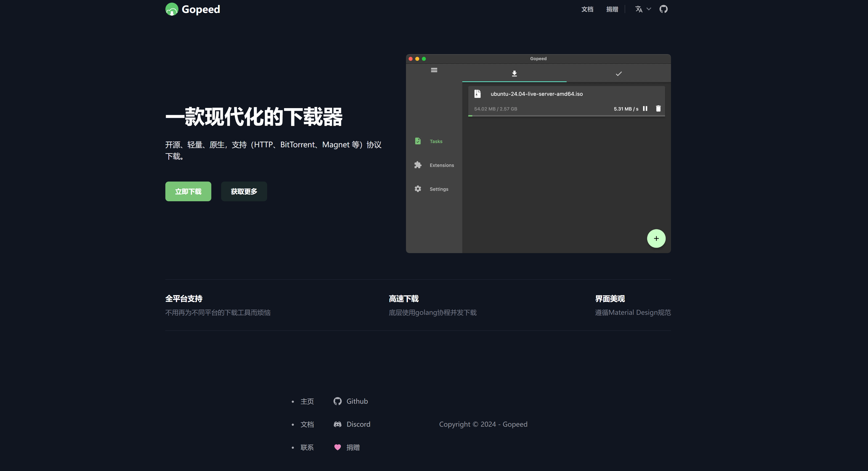Click the Gopeed logo icon in header

tap(171, 9)
